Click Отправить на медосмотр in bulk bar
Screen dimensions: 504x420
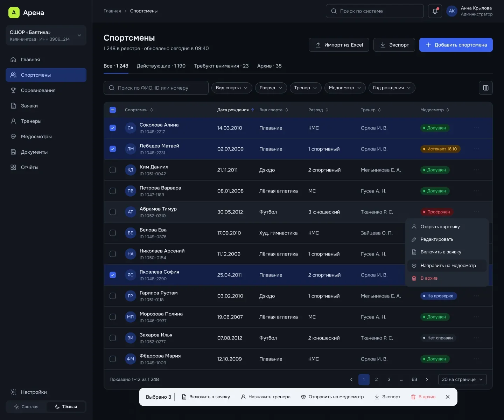click(x=332, y=397)
